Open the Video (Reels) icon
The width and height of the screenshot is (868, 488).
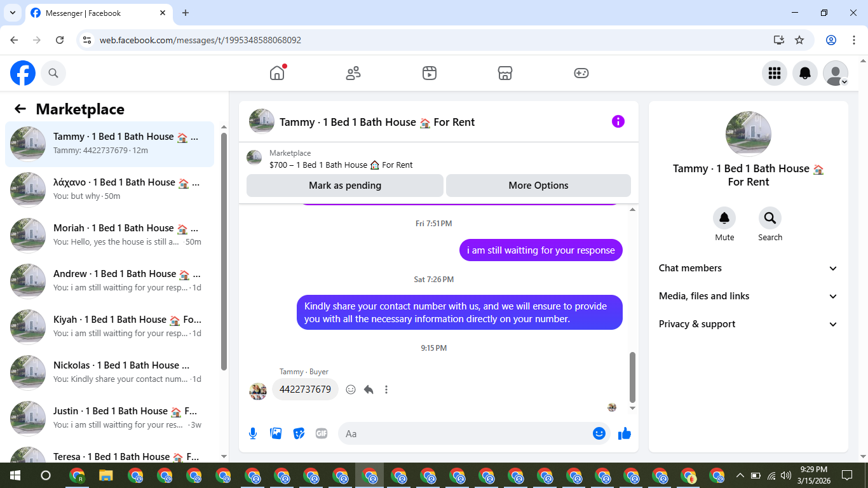[430, 73]
